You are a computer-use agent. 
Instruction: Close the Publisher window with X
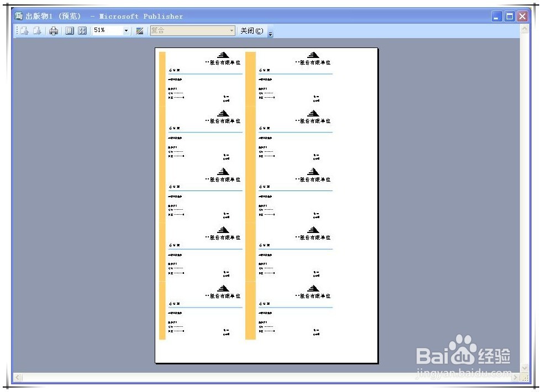click(x=522, y=16)
